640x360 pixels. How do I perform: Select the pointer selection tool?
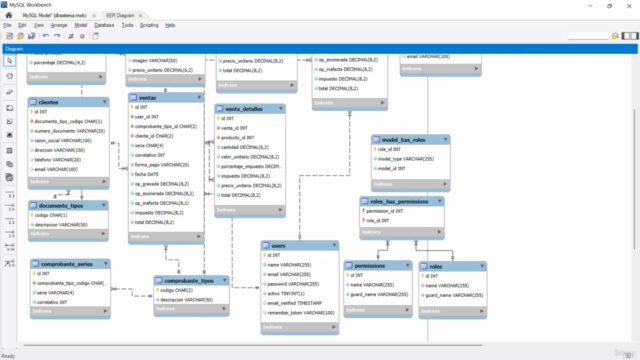coord(9,61)
